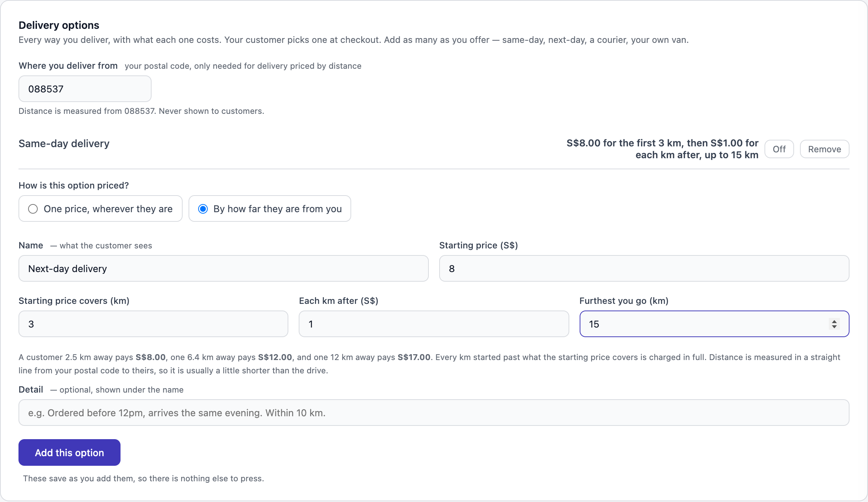Click the 'Starting price (S$)' label
Screen dimensions: 868x502
tap(478, 245)
